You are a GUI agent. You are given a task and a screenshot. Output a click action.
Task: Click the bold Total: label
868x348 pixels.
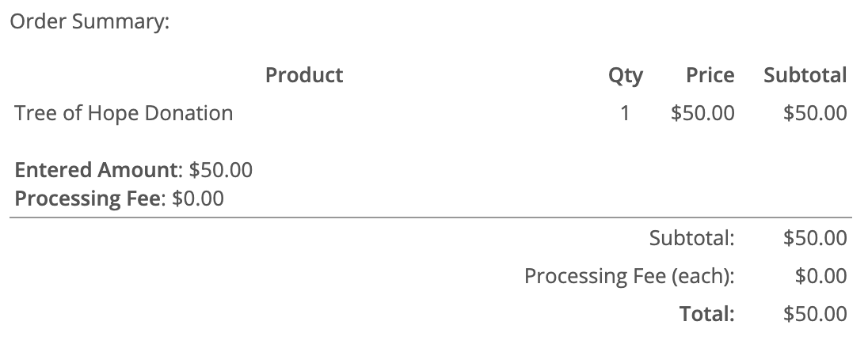pyautogui.click(x=707, y=314)
